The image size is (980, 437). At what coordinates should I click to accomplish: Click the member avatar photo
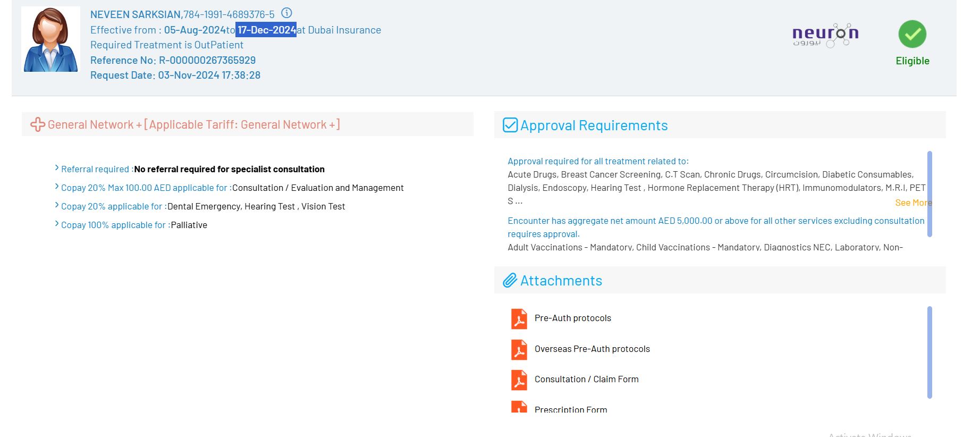(x=50, y=39)
